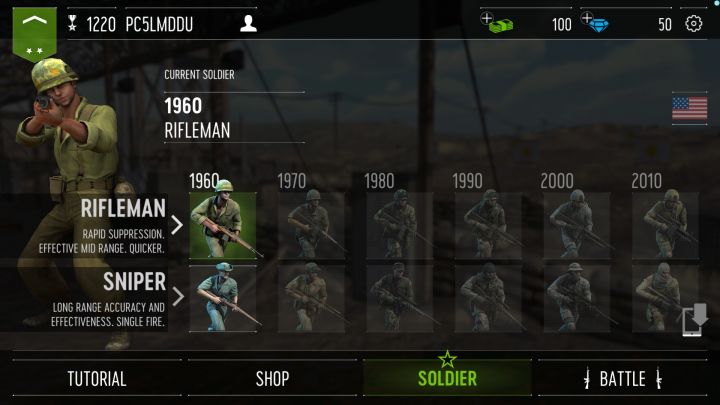Open the player profile silhouette icon
720x405 pixels.
pyautogui.click(x=248, y=23)
